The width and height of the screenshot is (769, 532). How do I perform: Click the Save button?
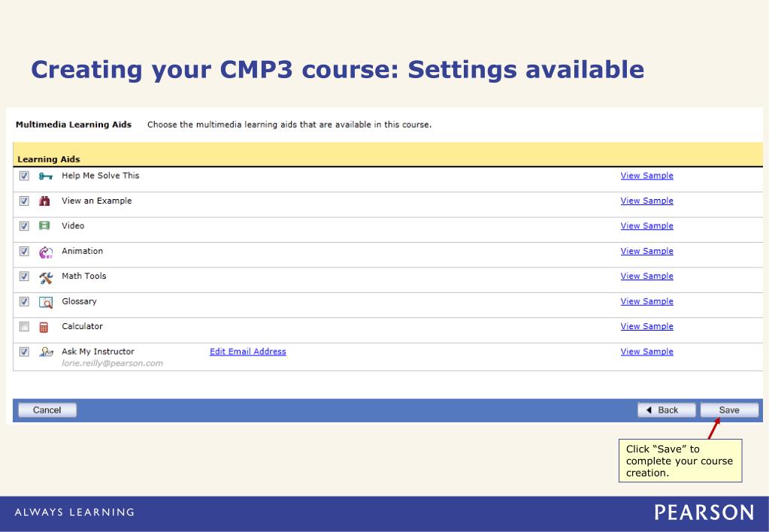tap(729, 410)
